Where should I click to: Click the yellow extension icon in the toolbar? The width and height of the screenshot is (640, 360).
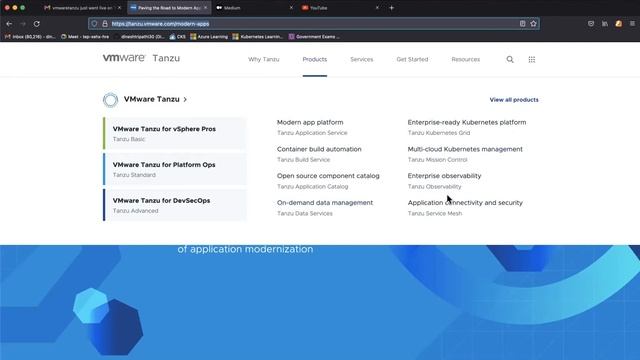[619, 24]
